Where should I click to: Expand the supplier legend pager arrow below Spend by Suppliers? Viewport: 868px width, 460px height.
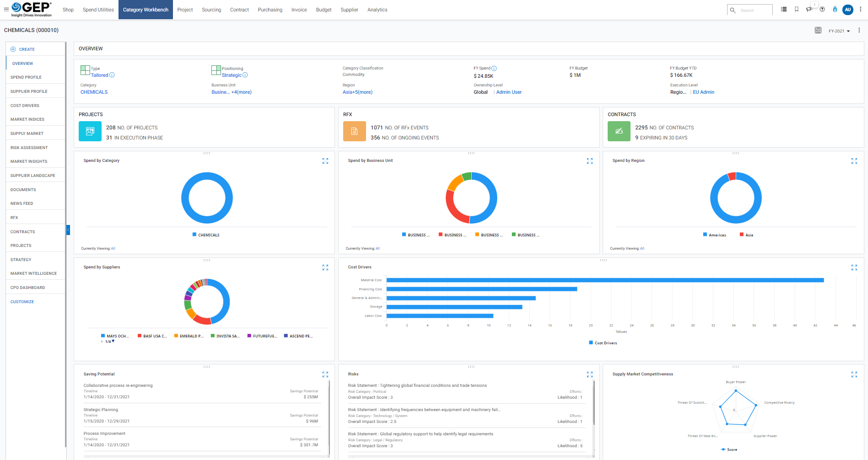tap(113, 341)
